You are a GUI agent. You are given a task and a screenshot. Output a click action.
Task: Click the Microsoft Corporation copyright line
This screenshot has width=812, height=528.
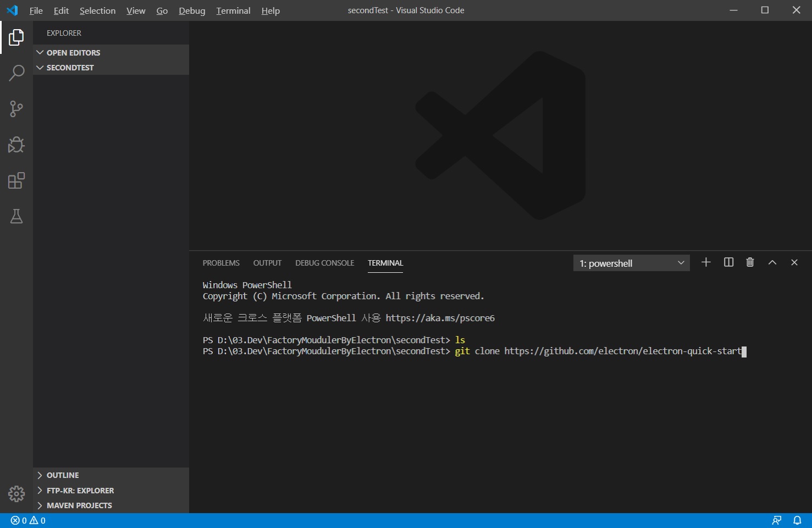pyautogui.click(x=344, y=296)
